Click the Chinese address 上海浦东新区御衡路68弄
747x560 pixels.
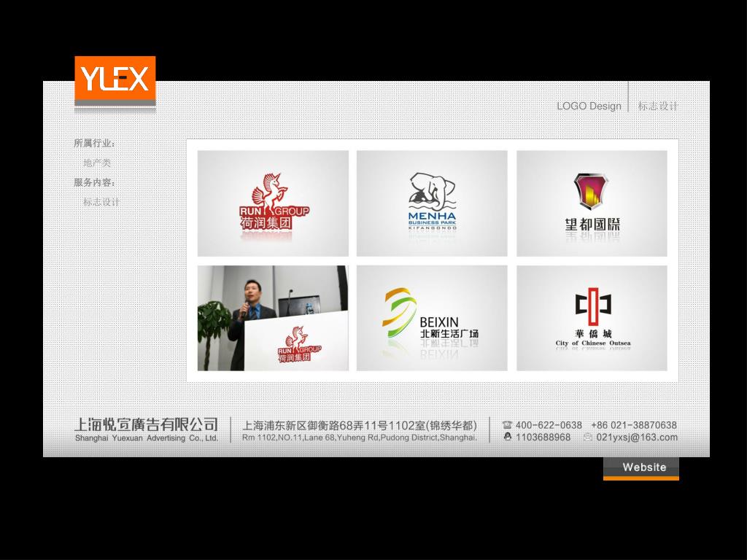pyautogui.click(x=360, y=425)
